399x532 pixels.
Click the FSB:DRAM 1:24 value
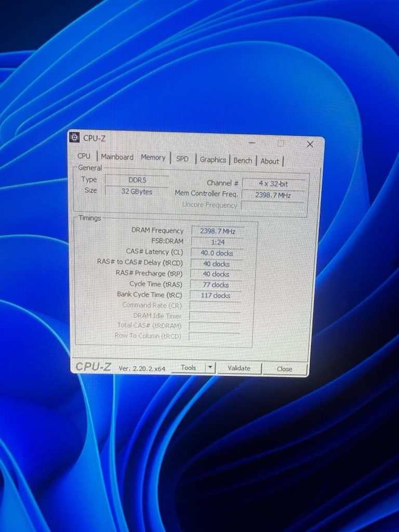tap(218, 242)
